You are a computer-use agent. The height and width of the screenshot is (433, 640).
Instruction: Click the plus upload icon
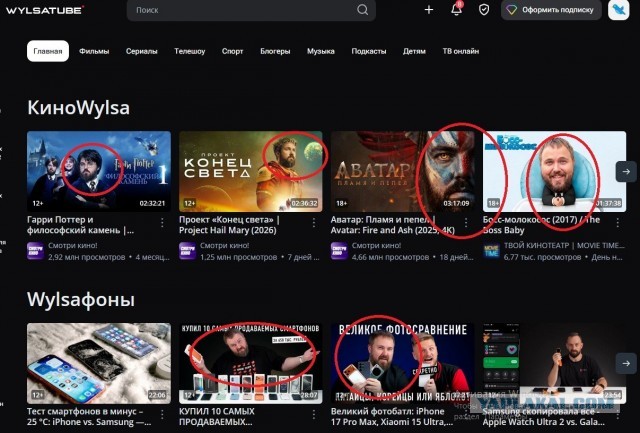coord(429,10)
